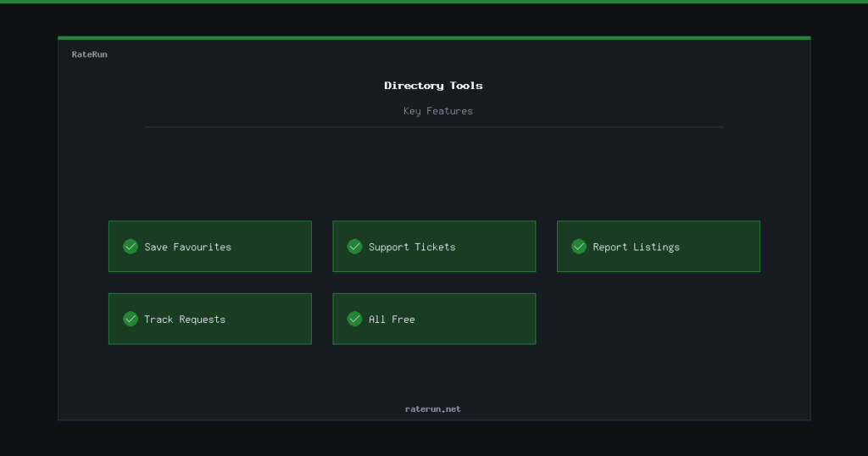This screenshot has height=456, width=868.
Task: Click the checkmark icon beside All Free
Action: (x=355, y=319)
